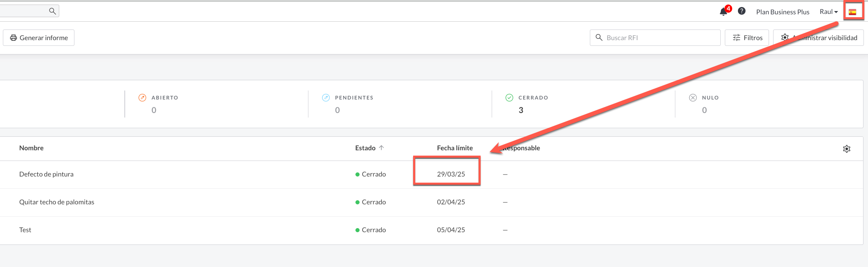Open the notifications bell
The width and height of the screenshot is (868, 267).
click(x=723, y=11)
